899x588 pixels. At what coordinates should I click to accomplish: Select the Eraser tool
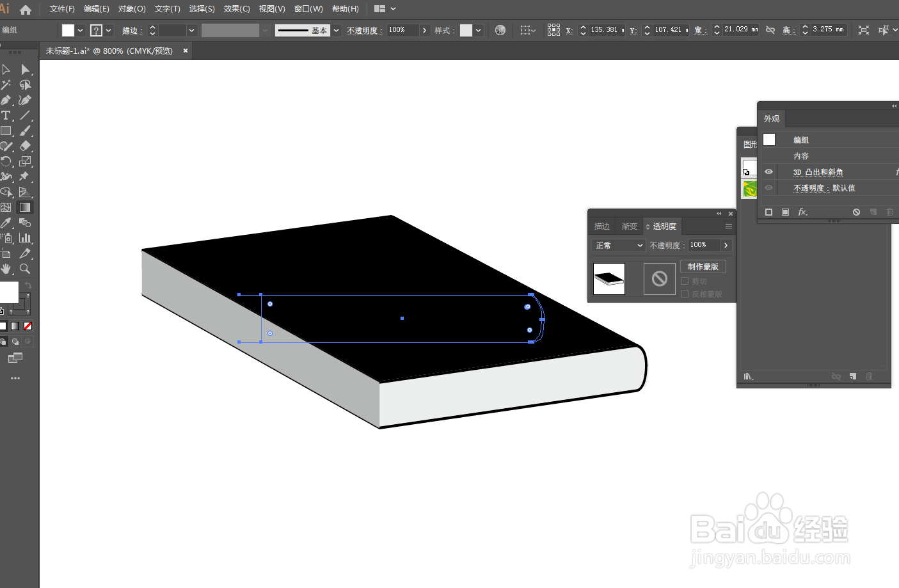pos(25,146)
